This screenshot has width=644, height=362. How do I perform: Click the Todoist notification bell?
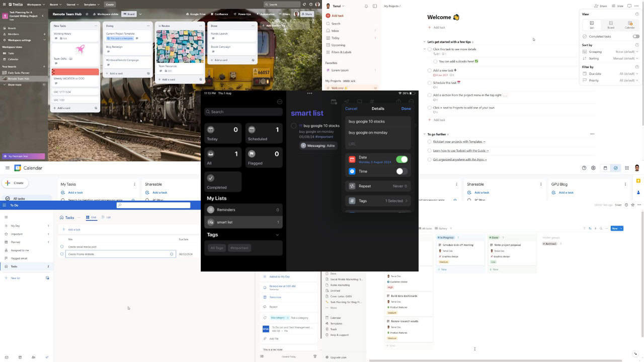[366, 6]
